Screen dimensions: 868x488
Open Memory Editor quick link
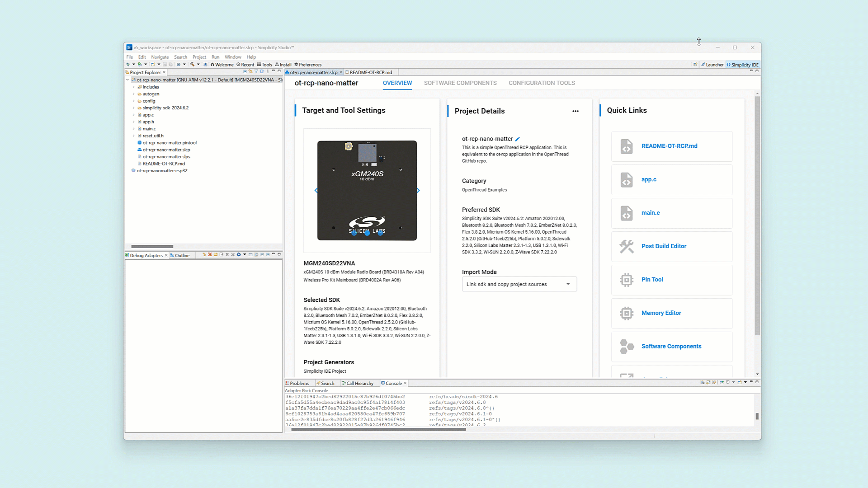click(x=661, y=313)
